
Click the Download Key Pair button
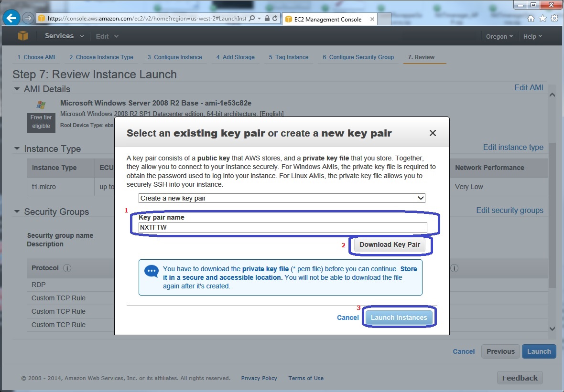(x=390, y=244)
